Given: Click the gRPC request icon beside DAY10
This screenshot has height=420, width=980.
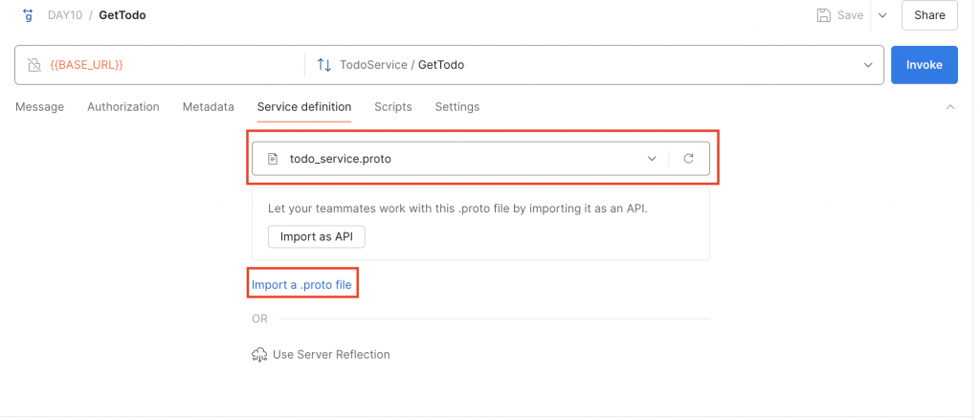Looking at the screenshot, I should click(x=28, y=15).
